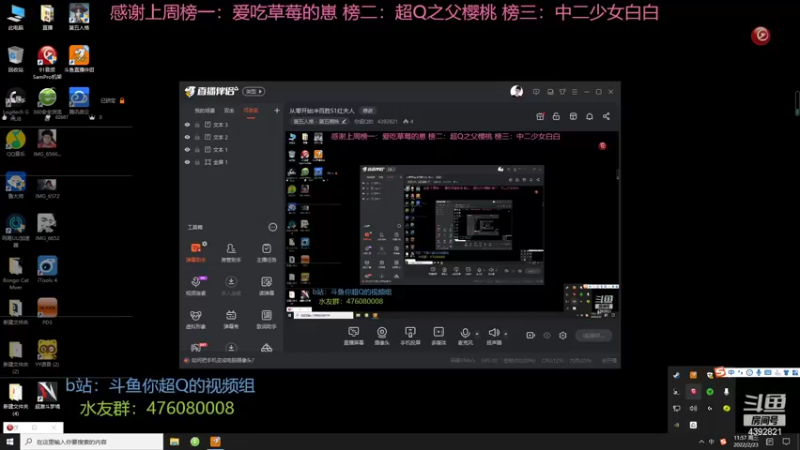Switch to the first scene tab
This screenshot has width=800, height=450.
click(205, 111)
